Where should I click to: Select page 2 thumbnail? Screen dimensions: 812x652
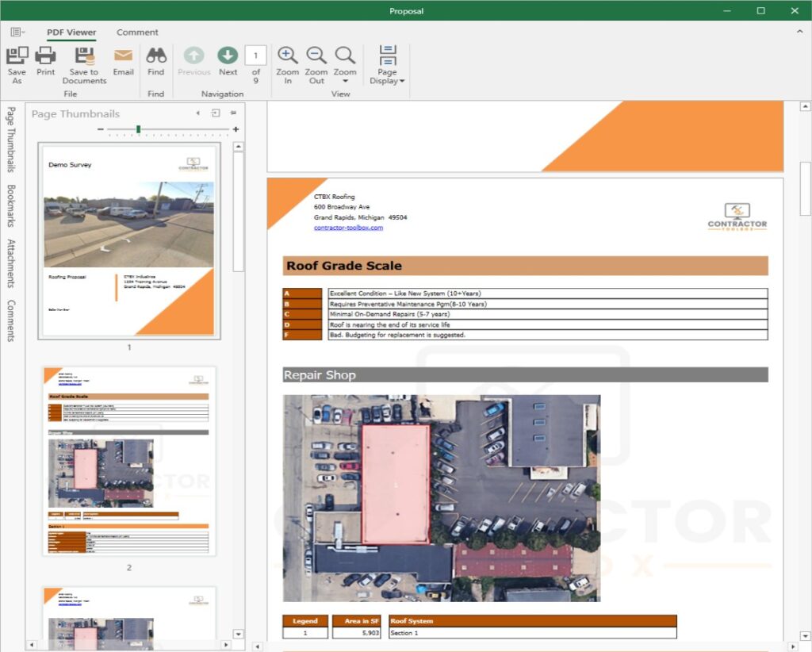point(129,461)
